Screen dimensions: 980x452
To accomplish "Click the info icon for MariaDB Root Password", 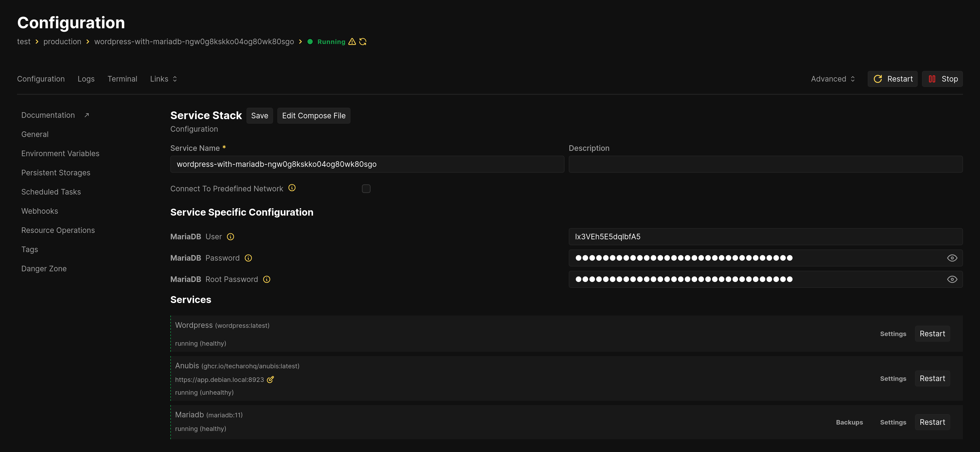I will pyautogui.click(x=266, y=279).
